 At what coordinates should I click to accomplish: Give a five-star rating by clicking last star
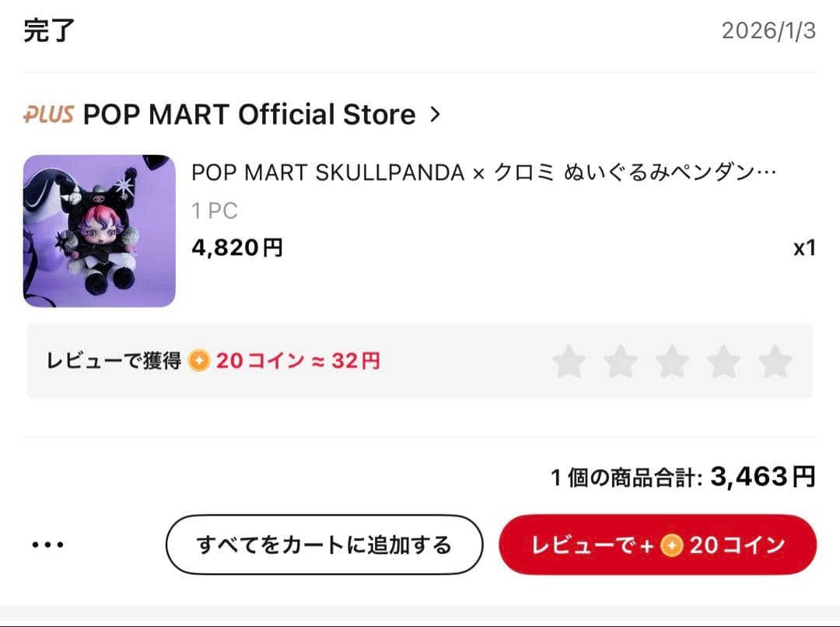775,361
